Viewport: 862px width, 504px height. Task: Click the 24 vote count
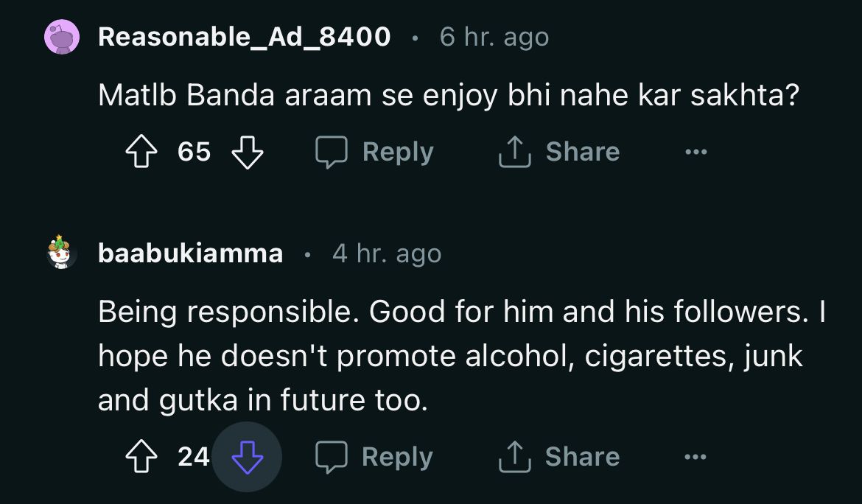[194, 457]
